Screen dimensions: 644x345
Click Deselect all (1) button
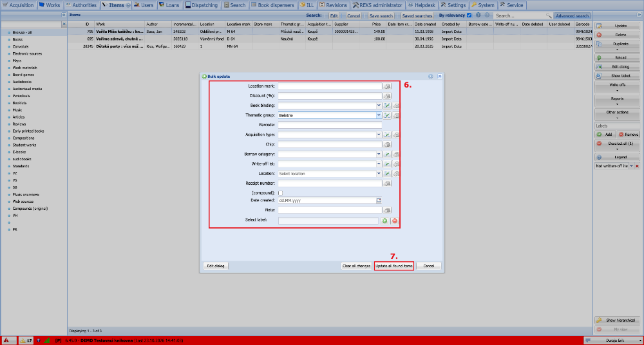coord(618,145)
